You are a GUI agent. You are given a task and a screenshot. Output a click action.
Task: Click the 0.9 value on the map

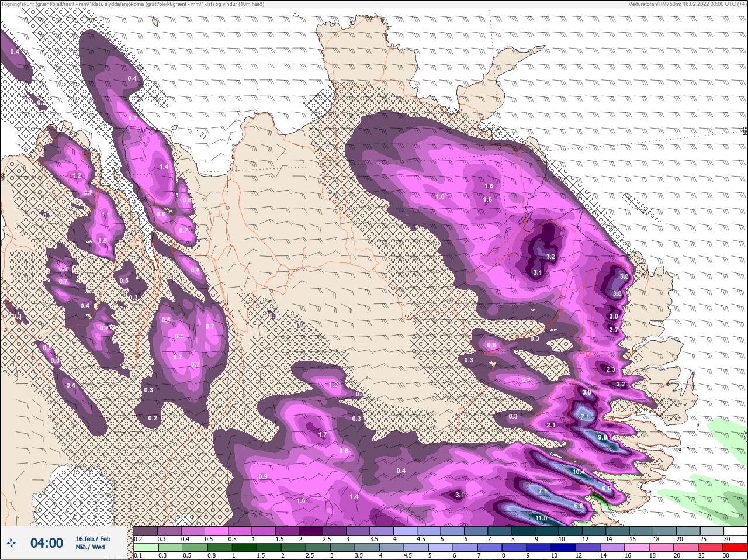click(263, 476)
